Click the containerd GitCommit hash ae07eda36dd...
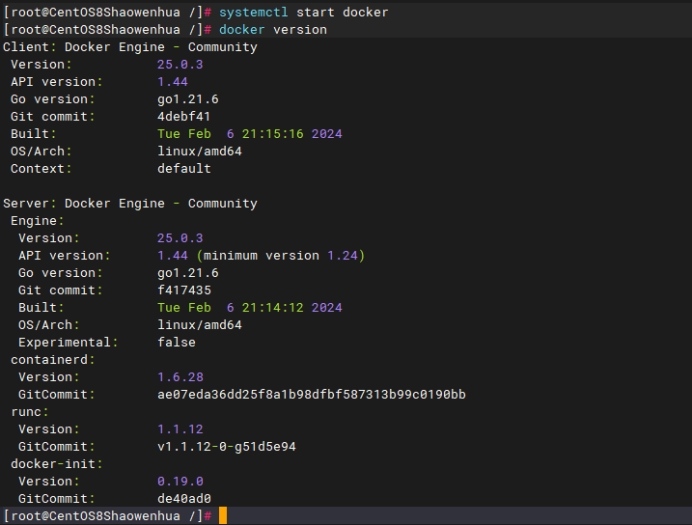 [312, 394]
